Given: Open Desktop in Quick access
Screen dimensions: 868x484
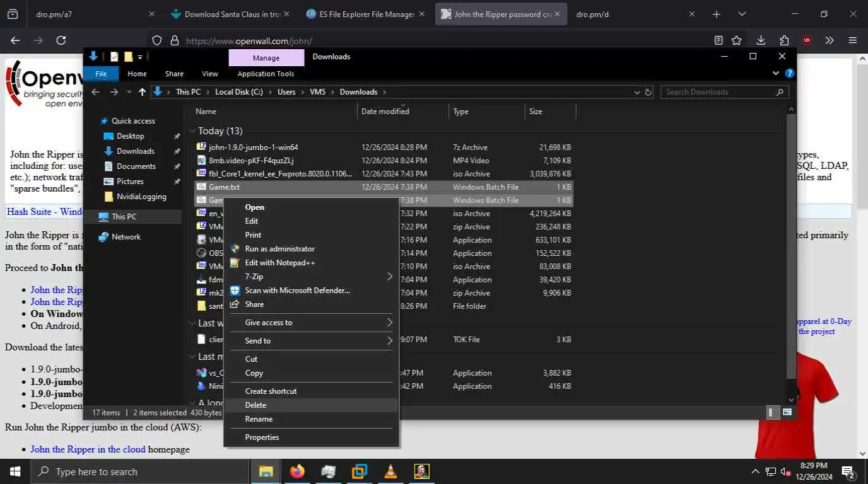Looking at the screenshot, I should pos(131,136).
